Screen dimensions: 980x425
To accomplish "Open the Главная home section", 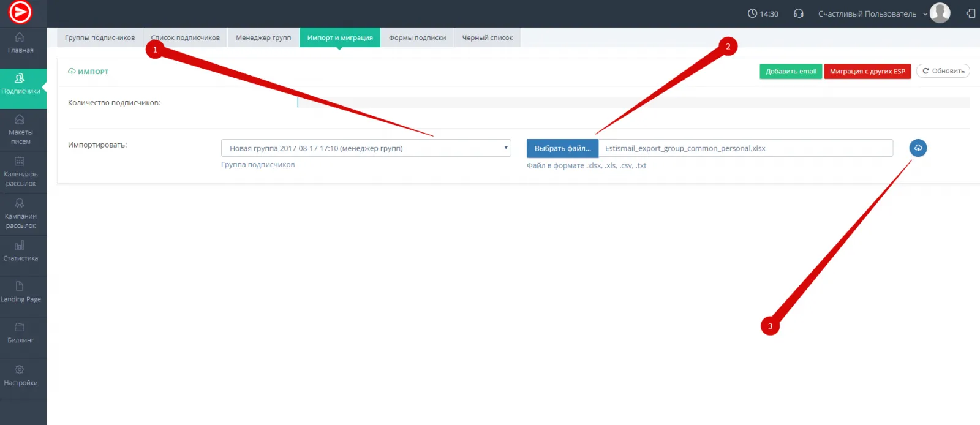I will [x=20, y=43].
